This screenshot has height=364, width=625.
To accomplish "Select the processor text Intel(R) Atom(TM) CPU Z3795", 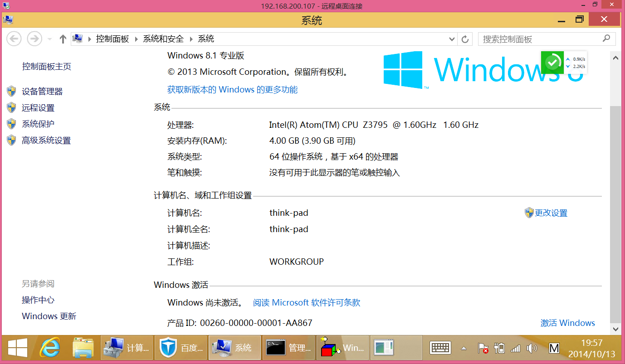I will [x=374, y=125].
